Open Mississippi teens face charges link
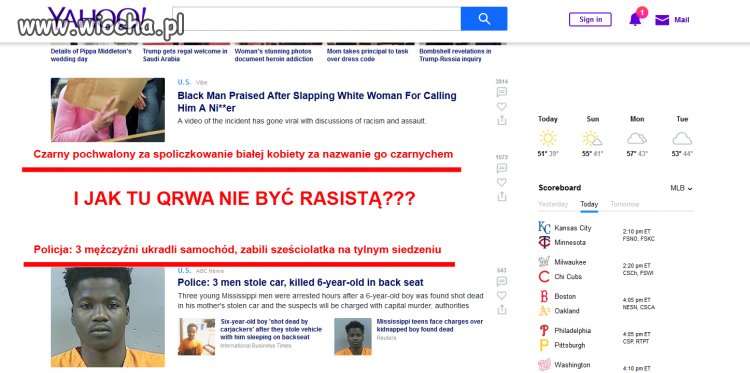Image resolution: width=750 pixels, height=373 pixels. [430, 326]
